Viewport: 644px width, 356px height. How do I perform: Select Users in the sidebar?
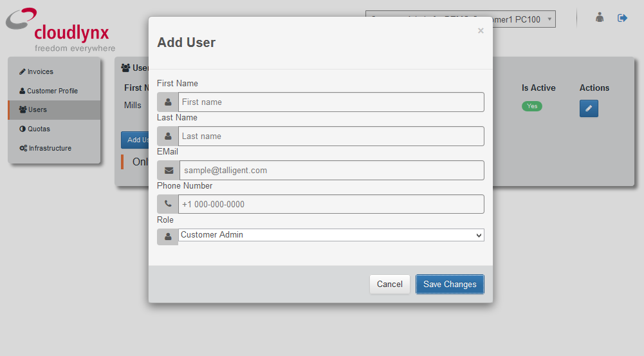coord(54,109)
